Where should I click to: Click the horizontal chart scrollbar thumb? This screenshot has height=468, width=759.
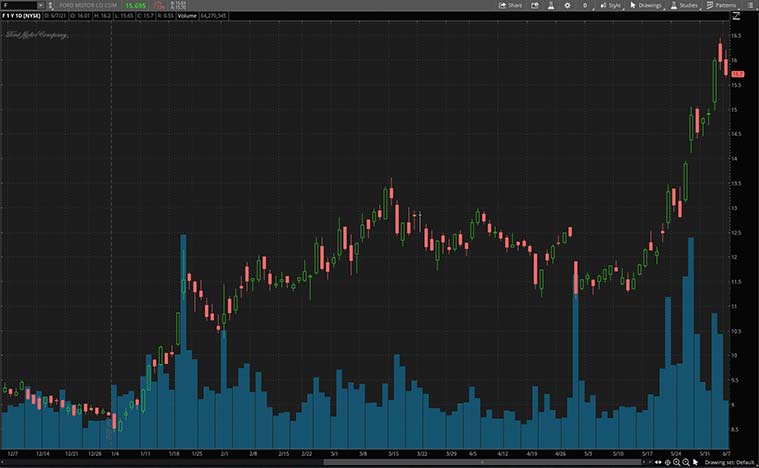482,462
